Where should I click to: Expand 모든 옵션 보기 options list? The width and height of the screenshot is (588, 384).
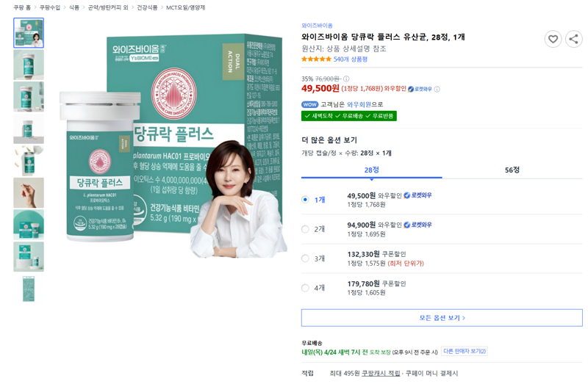442,318
